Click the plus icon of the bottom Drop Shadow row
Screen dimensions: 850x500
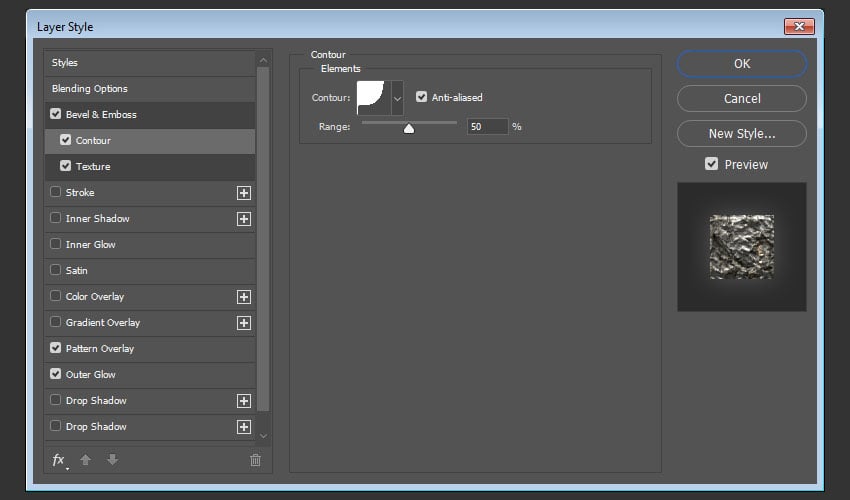[244, 427]
